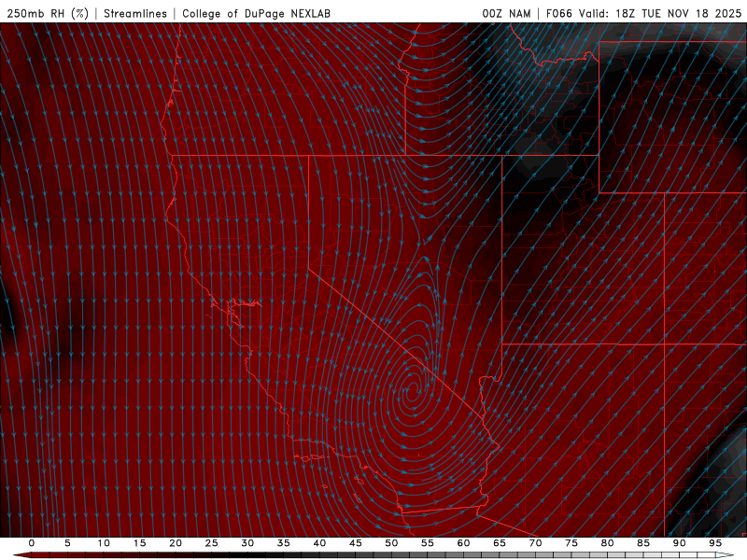Click the '25' color scale label
This screenshot has height=560, width=747.
tap(212, 543)
